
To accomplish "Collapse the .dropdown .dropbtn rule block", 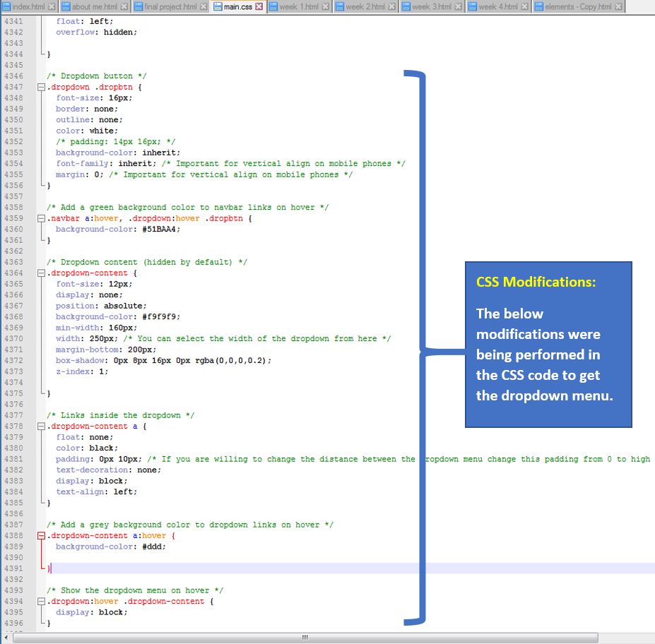I will 41,88.
